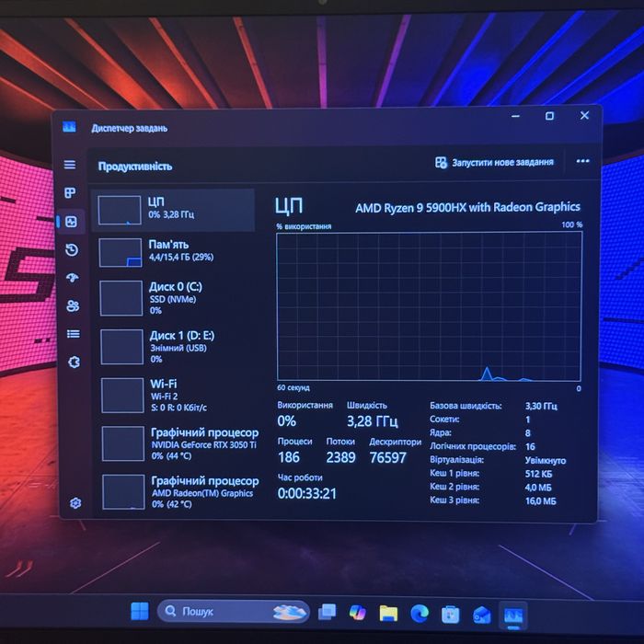Maximize the Task Manager window
The image size is (644, 644).
(549, 116)
